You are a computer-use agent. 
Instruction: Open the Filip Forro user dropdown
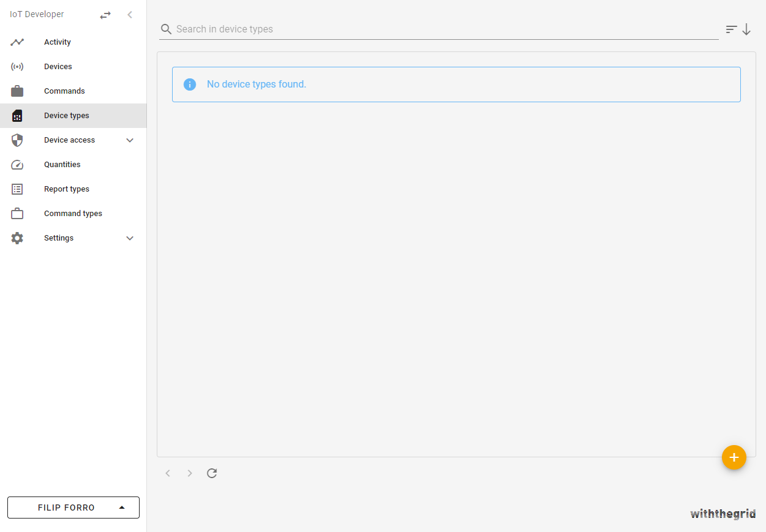coord(73,508)
